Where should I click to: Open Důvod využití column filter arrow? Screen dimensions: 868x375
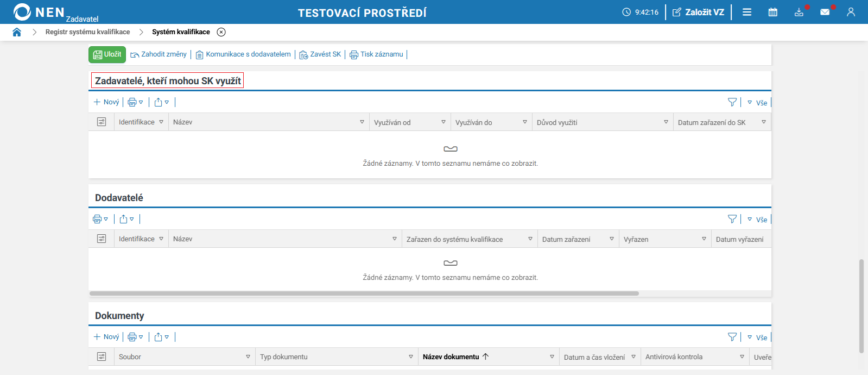[666, 122]
